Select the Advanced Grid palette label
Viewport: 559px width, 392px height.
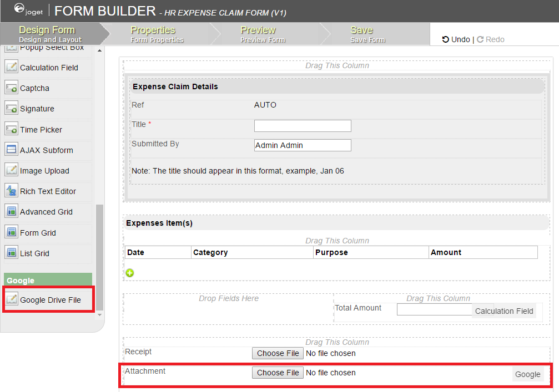point(46,212)
